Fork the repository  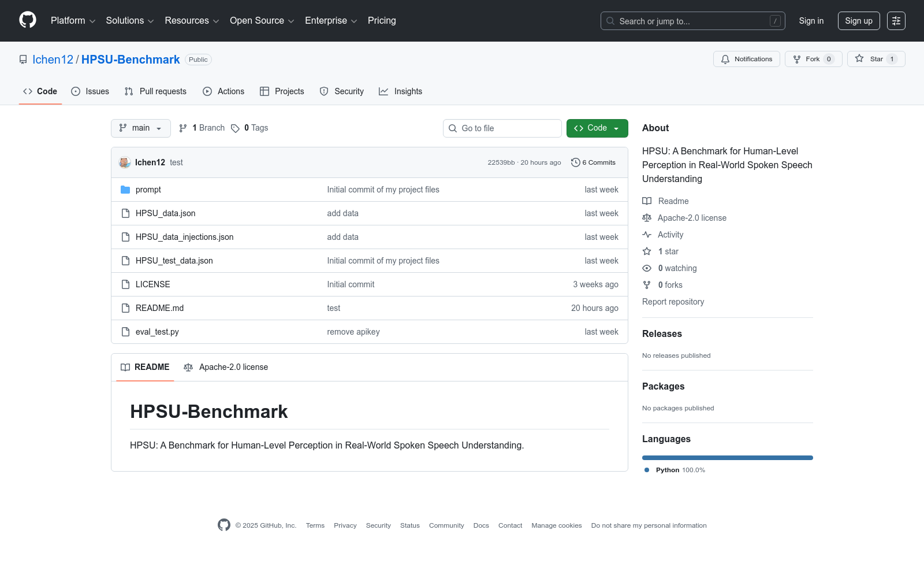[x=814, y=59]
